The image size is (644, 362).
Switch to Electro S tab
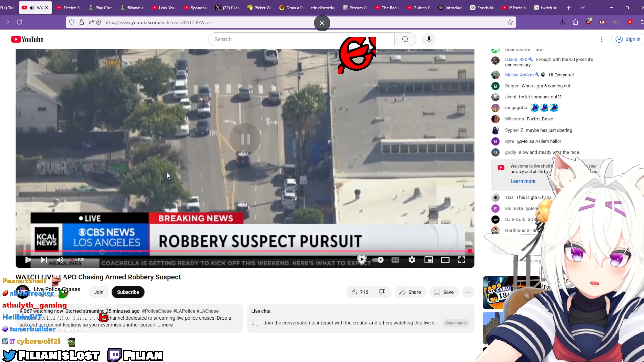click(x=69, y=8)
